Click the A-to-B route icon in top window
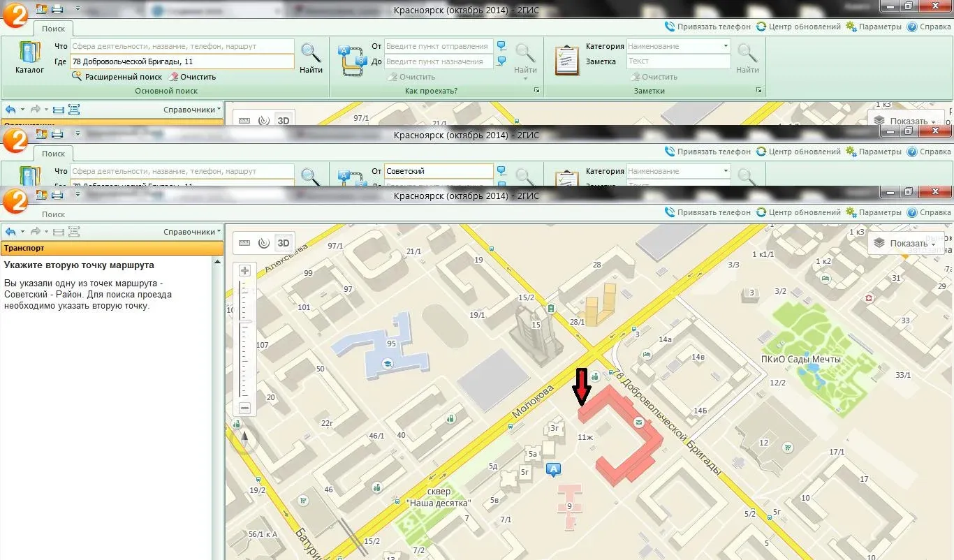954x560 pixels. 353,60
